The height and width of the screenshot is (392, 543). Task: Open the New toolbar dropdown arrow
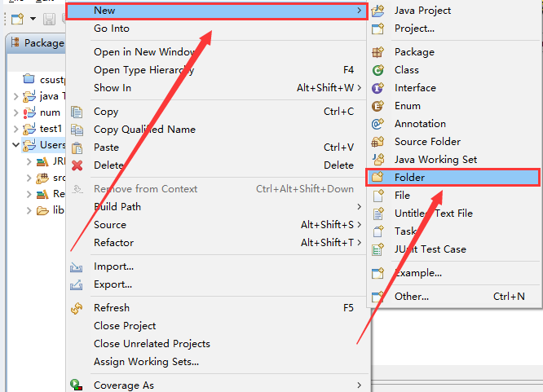(x=33, y=19)
